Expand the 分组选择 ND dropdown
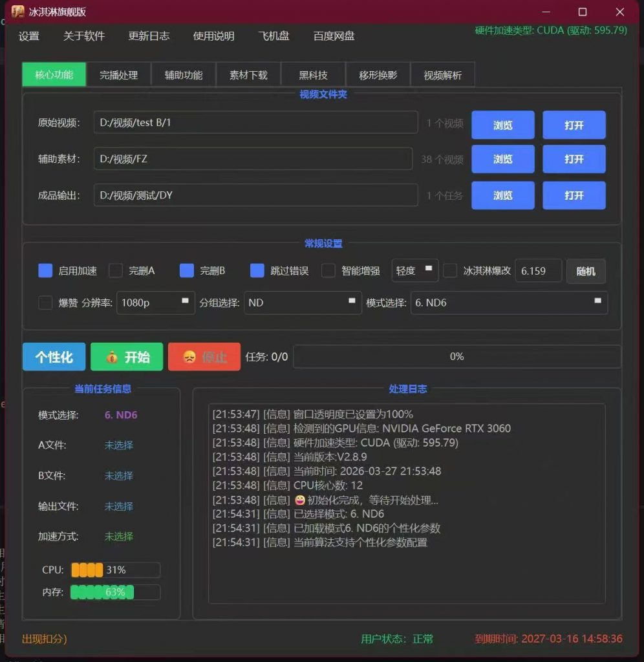Viewport: 644px width, 662px height. tap(302, 303)
